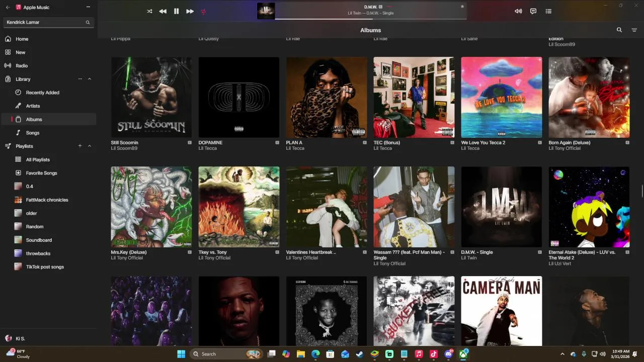Seek on the playback progress bar
The width and height of the screenshot is (644, 362).
coord(371,19)
